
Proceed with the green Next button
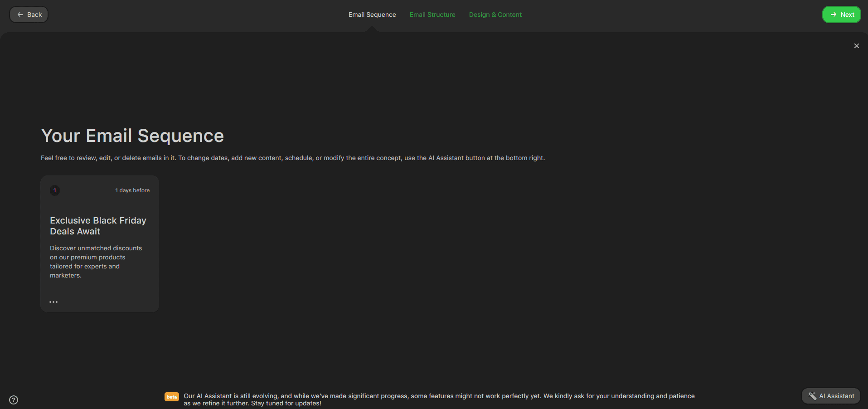(841, 15)
